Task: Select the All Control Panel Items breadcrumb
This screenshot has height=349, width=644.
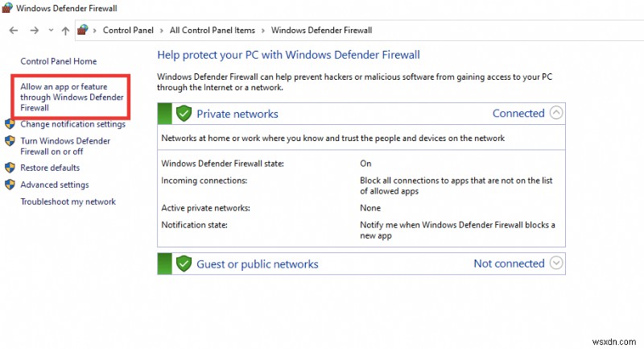Action: click(x=212, y=31)
